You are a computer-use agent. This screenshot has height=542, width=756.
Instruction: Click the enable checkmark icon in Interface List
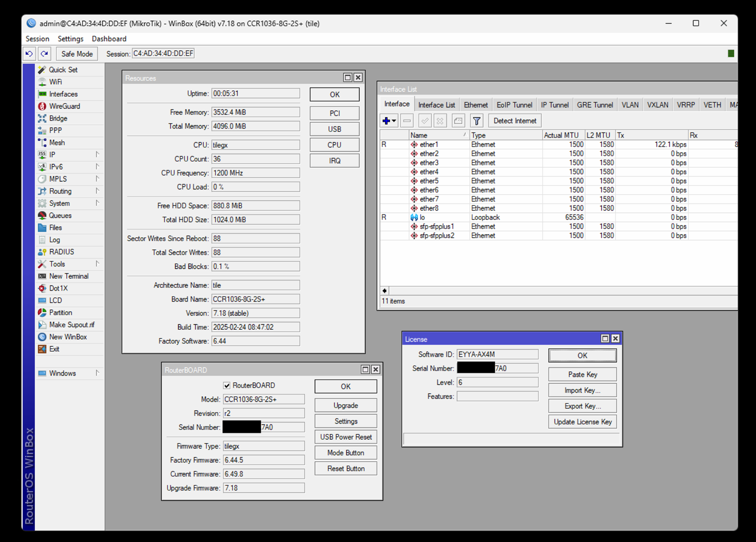(x=425, y=121)
